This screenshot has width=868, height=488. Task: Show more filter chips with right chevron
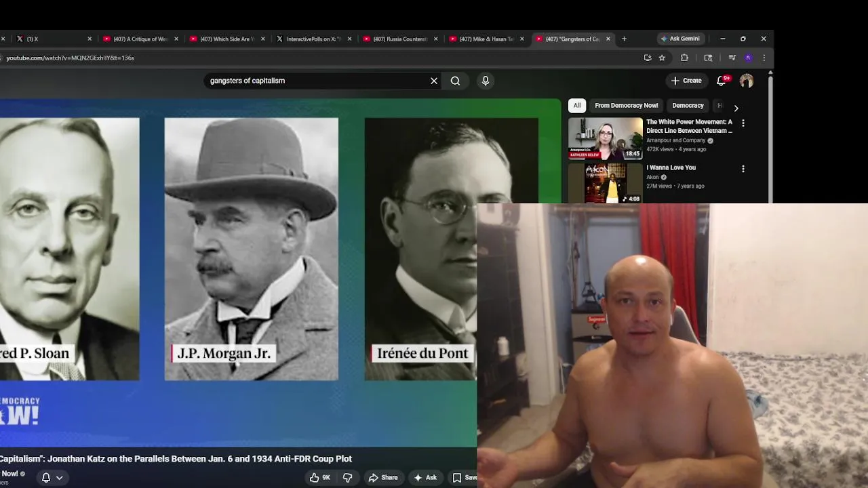pyautogui.click(x=736, y=108)
